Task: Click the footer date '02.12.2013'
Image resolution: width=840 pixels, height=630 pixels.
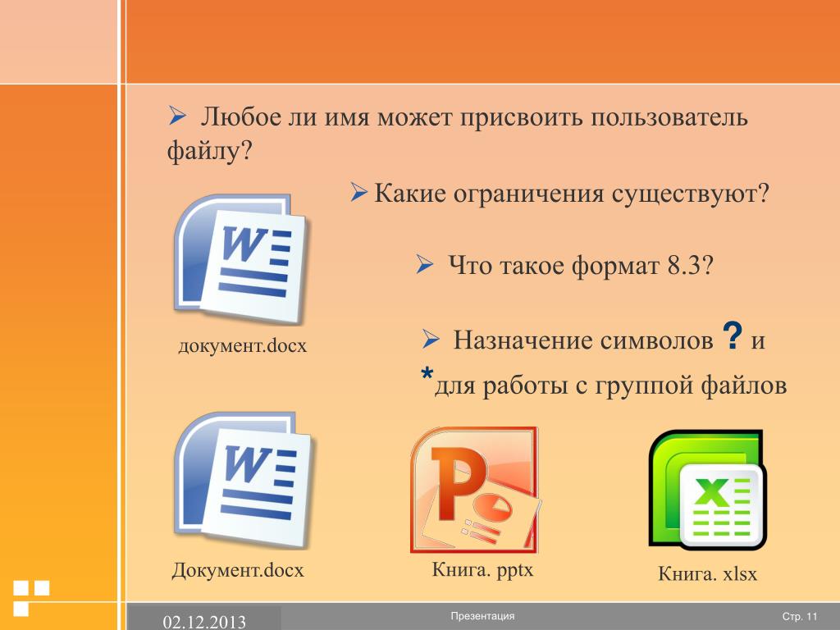Action: click(x=204, y=622)
